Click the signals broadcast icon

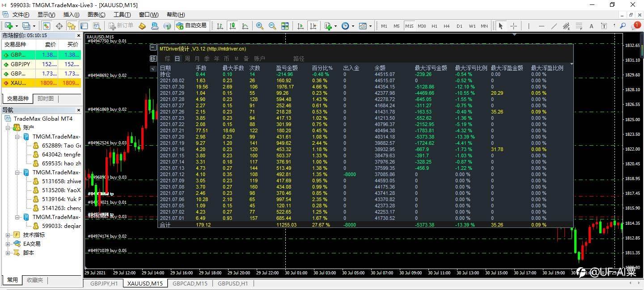(168, 26)
